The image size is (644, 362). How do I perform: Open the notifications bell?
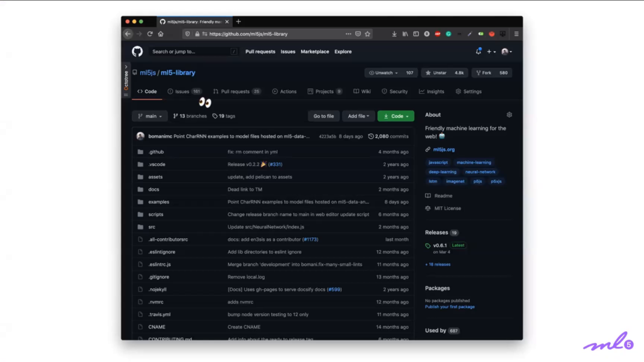click(x=478, y=52)
